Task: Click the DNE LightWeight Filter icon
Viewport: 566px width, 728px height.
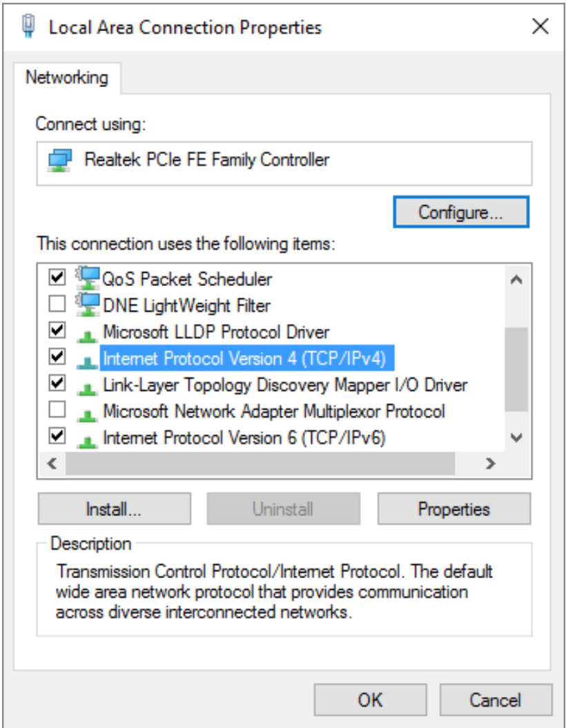Action: (87, 305)
